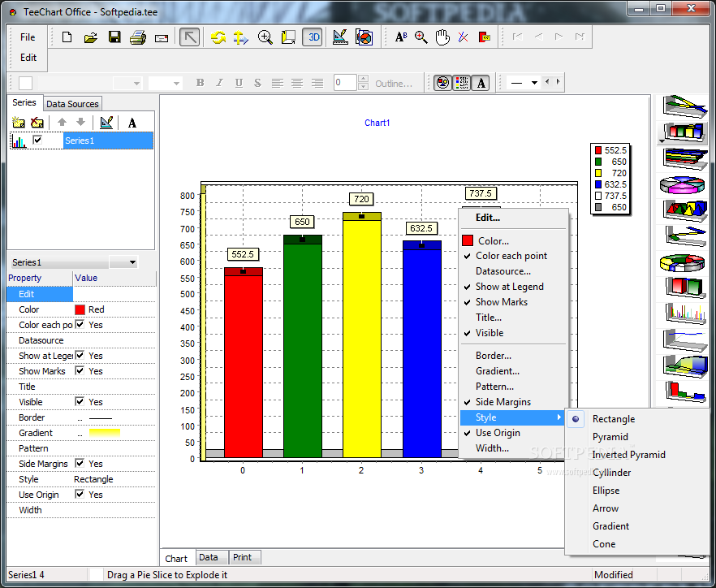Toggle Show Marks property checkbox
This screenshot has height=588, width=716.
point(80,370)
